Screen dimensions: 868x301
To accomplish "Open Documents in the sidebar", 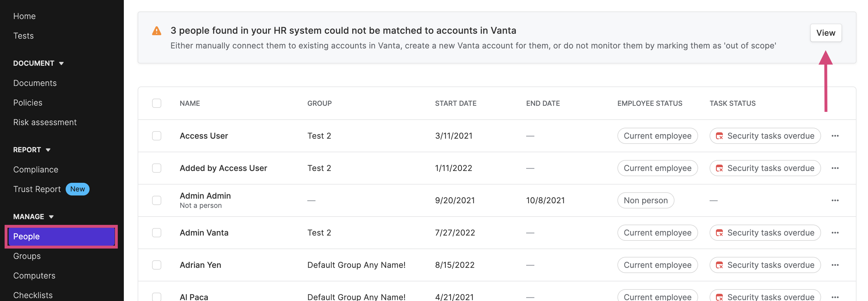I will click(x=35, y=83).
